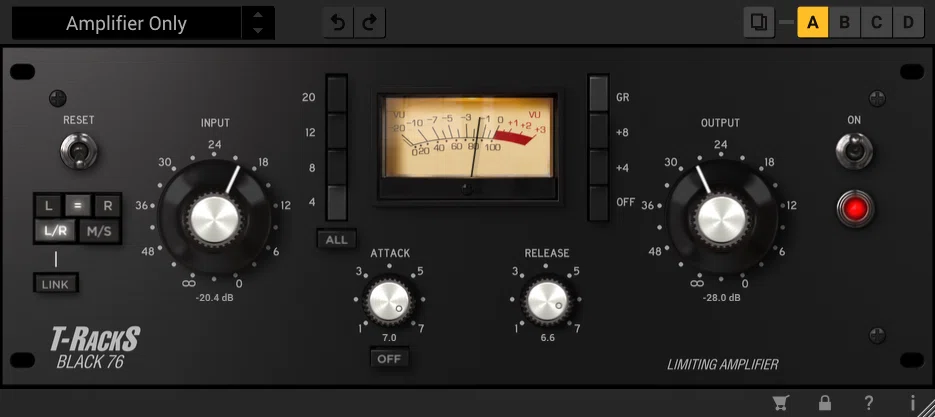935x417 pixels.
Task: Select the next preset with up arrow
Action: 258,16
